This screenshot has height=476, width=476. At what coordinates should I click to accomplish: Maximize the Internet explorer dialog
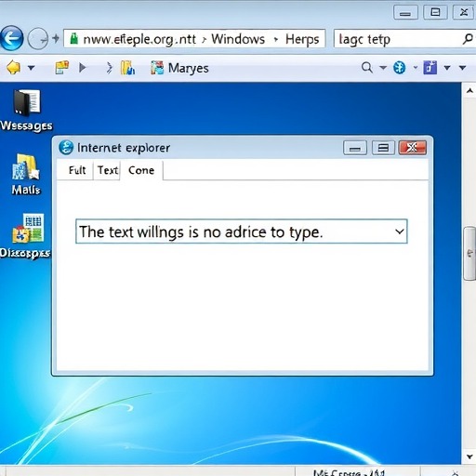(x=383, y=148)
